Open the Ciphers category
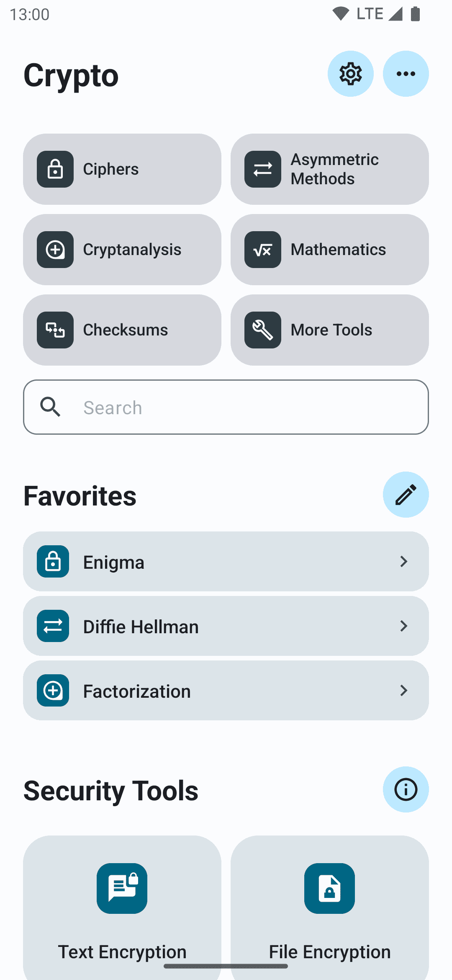This screenshot has height=980, width=452. pyautogui.click(x=122, y=169)
